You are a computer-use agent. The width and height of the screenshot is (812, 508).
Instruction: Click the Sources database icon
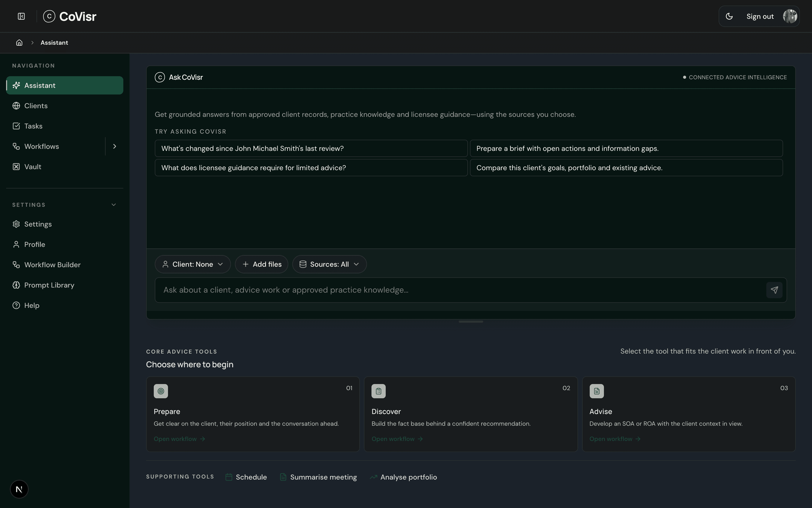pyautogui.click(x=303, y=264)
